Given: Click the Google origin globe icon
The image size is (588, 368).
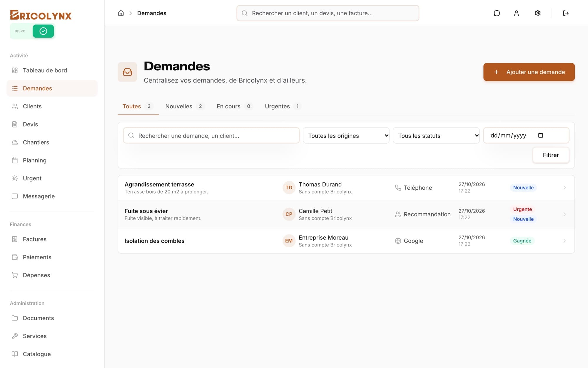Looking at the screenshot, I should pyautogui.click(x=398, y=241).
